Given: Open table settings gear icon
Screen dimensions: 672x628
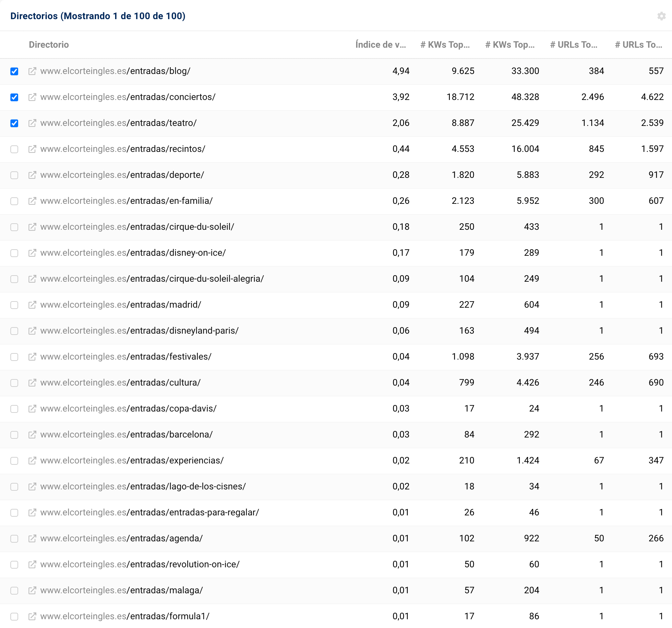Looking at the screenshot, I should (x=661, y=16).
